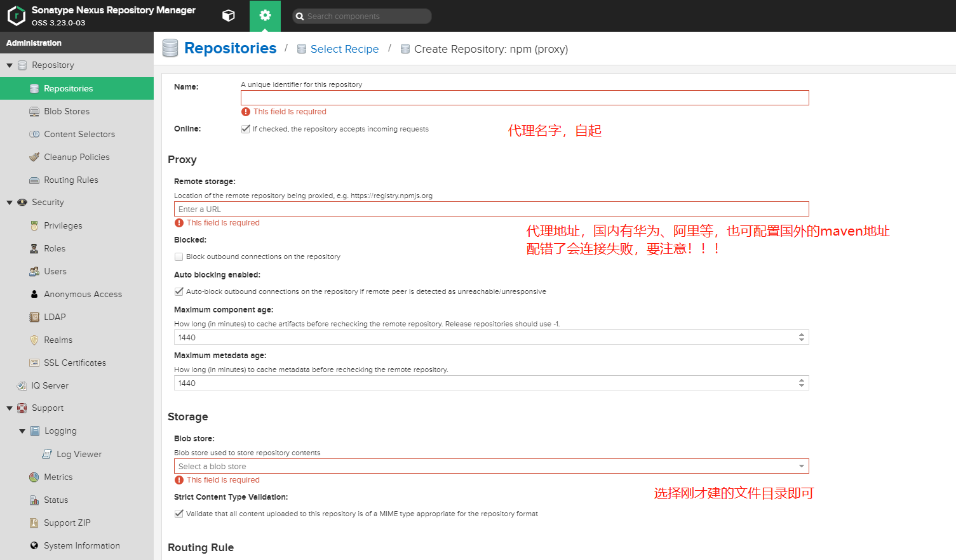Click the Maximum metadata age field
956x560 pixels.
tap(491, 383)
